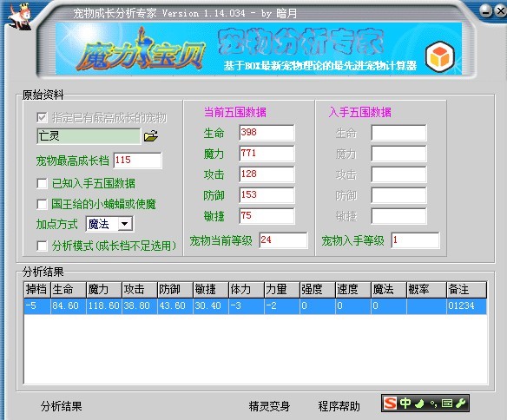This screenshot has height=420, width=507.
Task: Click the empty 入手 攻击 input field
Action: click(x=398, y=174)
